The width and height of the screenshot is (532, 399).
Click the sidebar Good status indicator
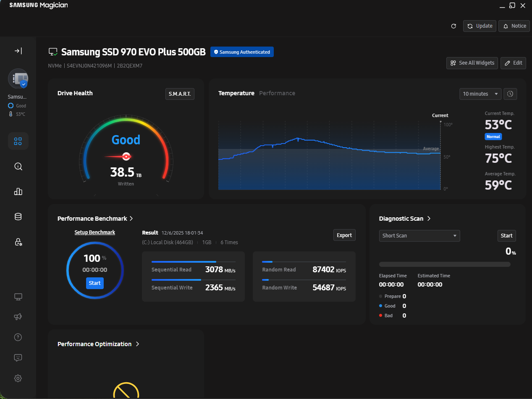coord(17,106)
